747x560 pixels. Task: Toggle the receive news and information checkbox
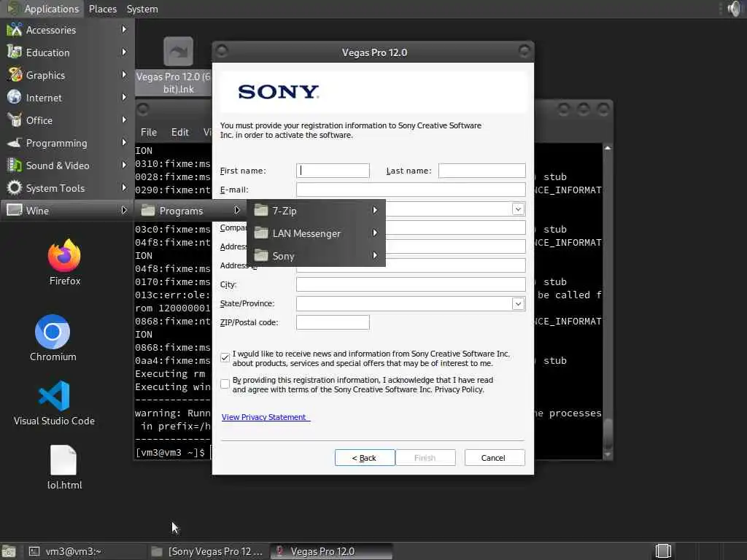[225, 357]
